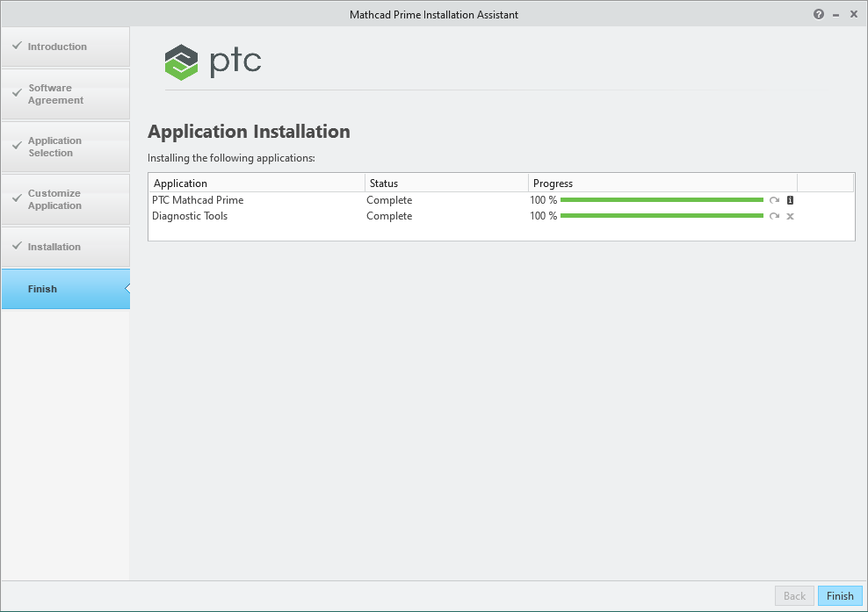
Task: Open info icon for PTC Mathcad Prime row
Action: pos(790,200)
